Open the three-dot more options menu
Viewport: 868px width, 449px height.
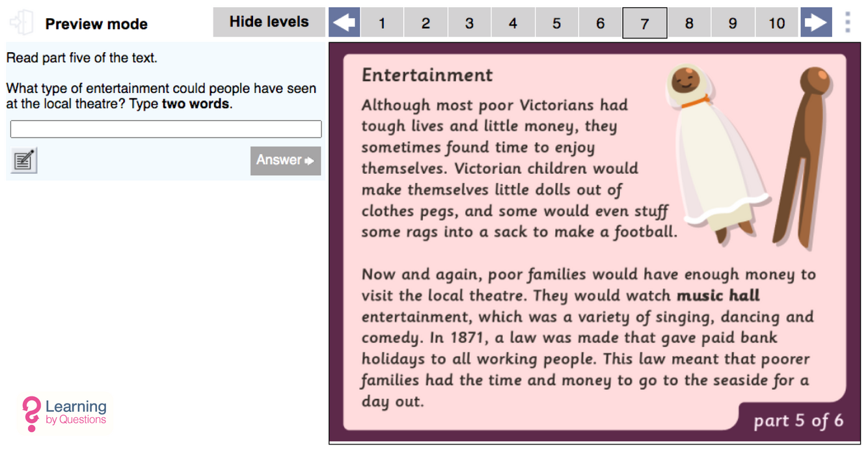(x=847, y=23)
